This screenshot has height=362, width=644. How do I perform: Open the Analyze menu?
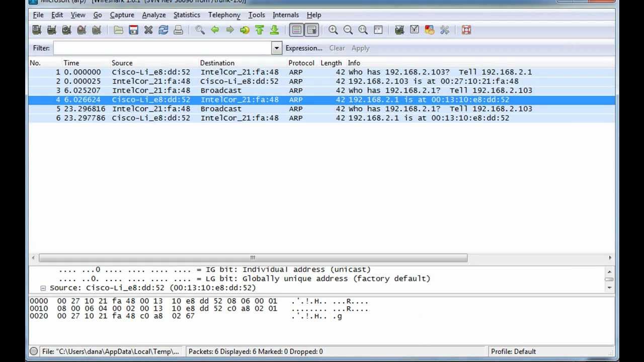154,15
